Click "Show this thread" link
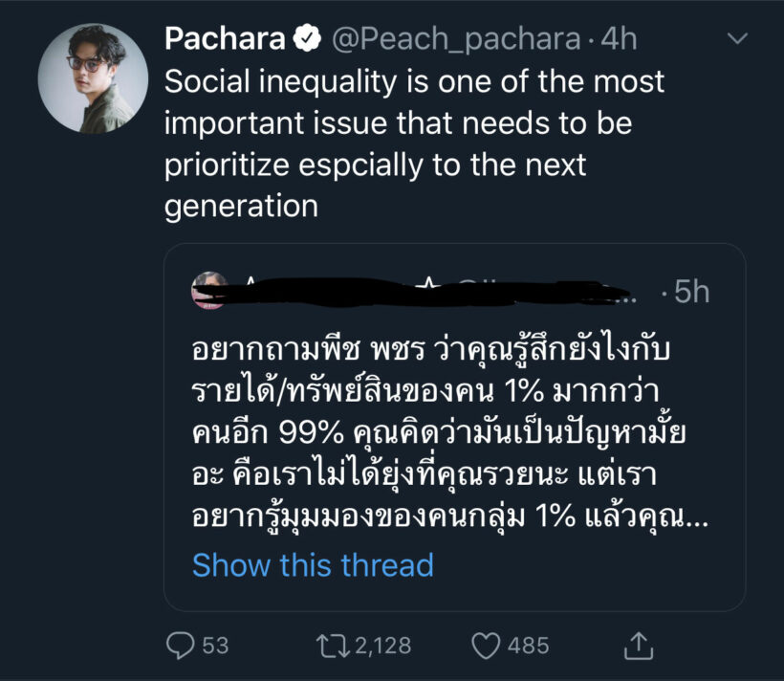 (x=313, y=564)
